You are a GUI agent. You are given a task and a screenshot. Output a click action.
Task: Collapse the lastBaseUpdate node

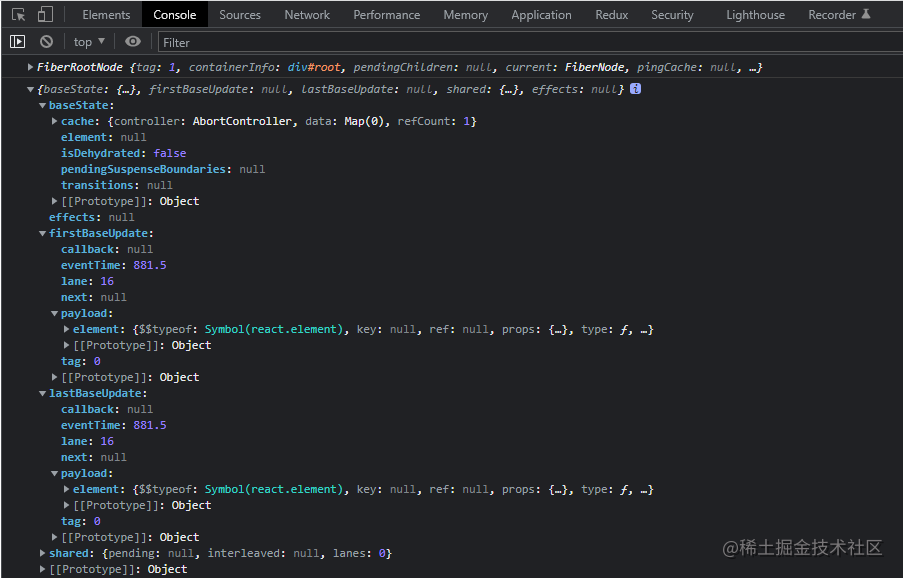pyautogui.click(x=42, y=393)
